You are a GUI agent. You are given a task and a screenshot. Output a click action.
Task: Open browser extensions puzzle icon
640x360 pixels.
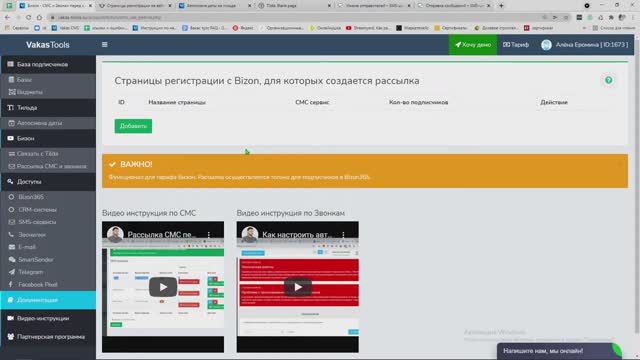(611, 18)
